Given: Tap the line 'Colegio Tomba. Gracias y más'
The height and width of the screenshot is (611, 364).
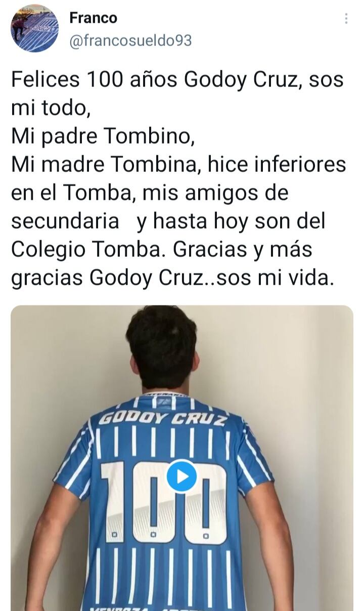Looking at the screenshot, I should point(162,249).
